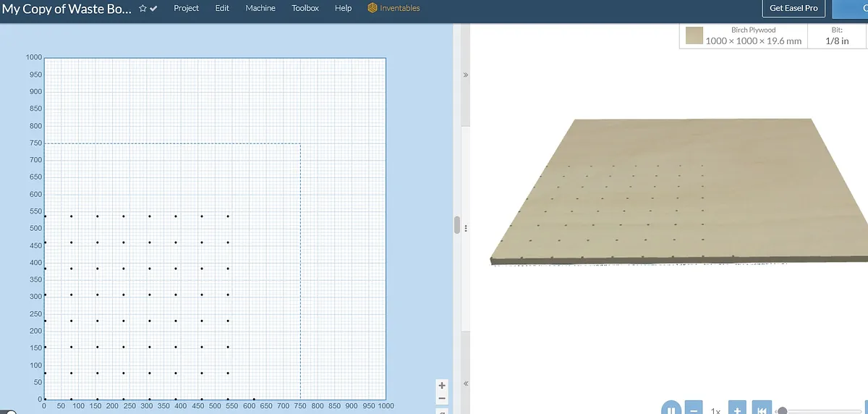Star the project as a favorite
The width and height of the screenshot is (868, 414).
[143, 8]
